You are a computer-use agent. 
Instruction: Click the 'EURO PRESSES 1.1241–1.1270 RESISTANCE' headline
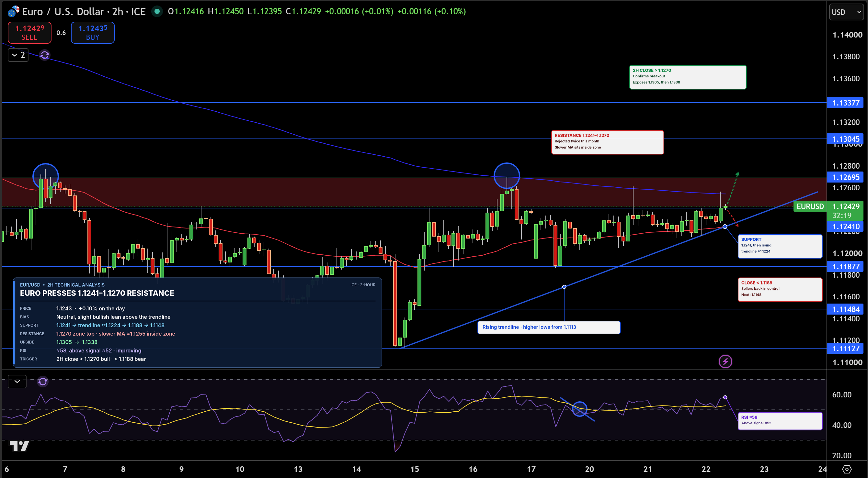click(97, 293)
